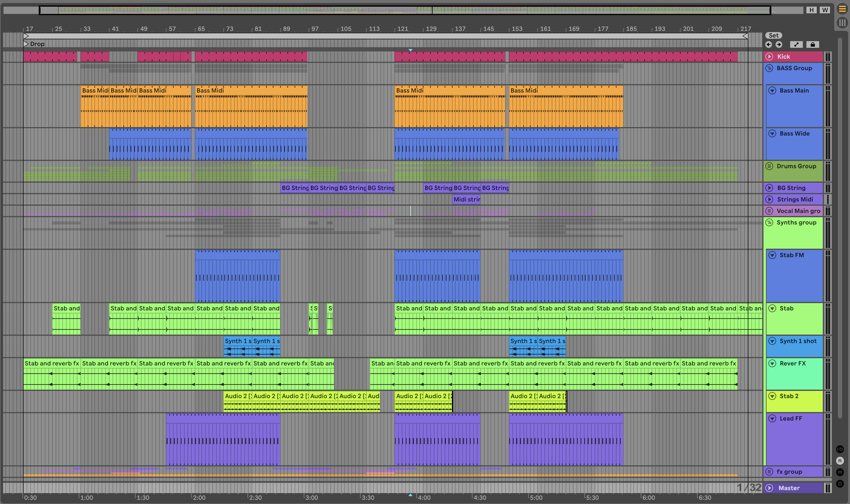Select the Vocal Main group track header
The width and height of the screenshot is (850, 504).
coord(798,211)
